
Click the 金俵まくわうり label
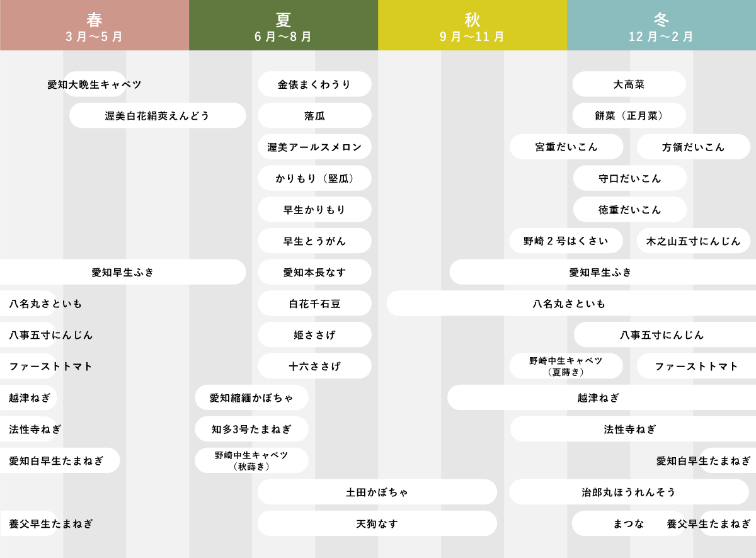tap(314, 84)
